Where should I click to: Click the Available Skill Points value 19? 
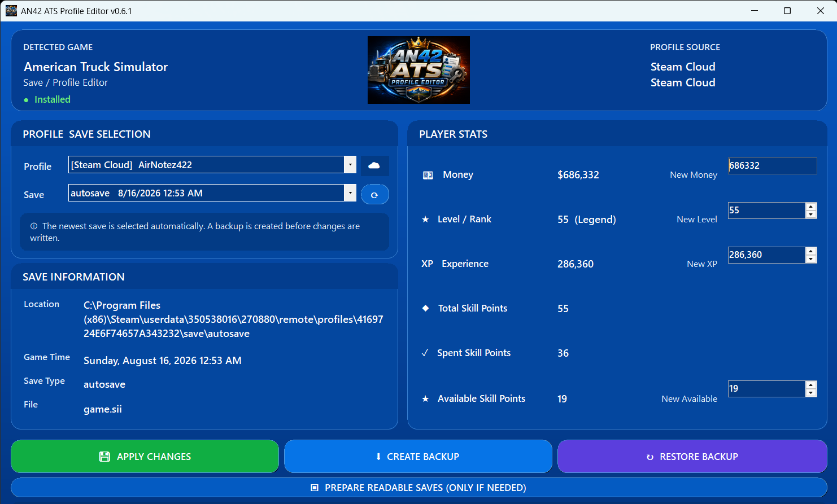coord(562,399)
